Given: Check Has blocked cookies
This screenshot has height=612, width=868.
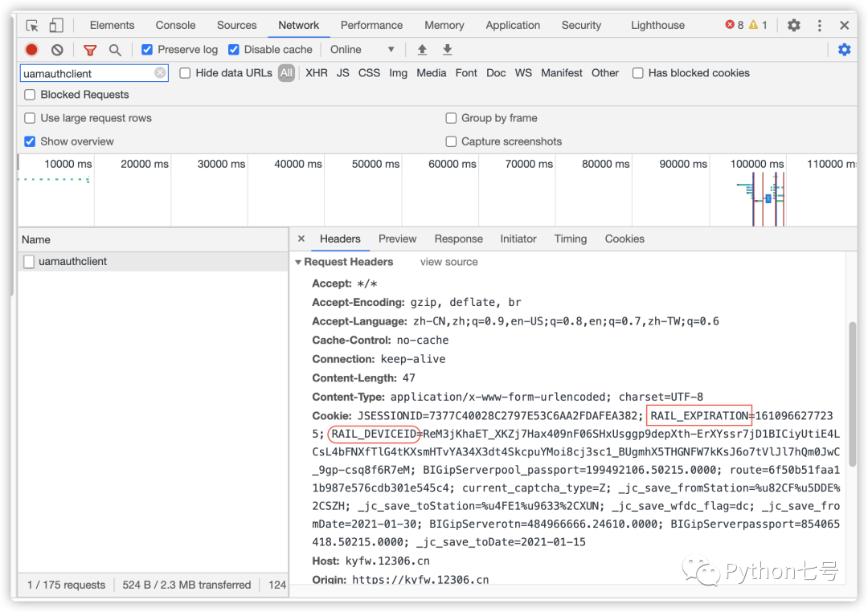Looking at the screenshot, I should 637,73.
